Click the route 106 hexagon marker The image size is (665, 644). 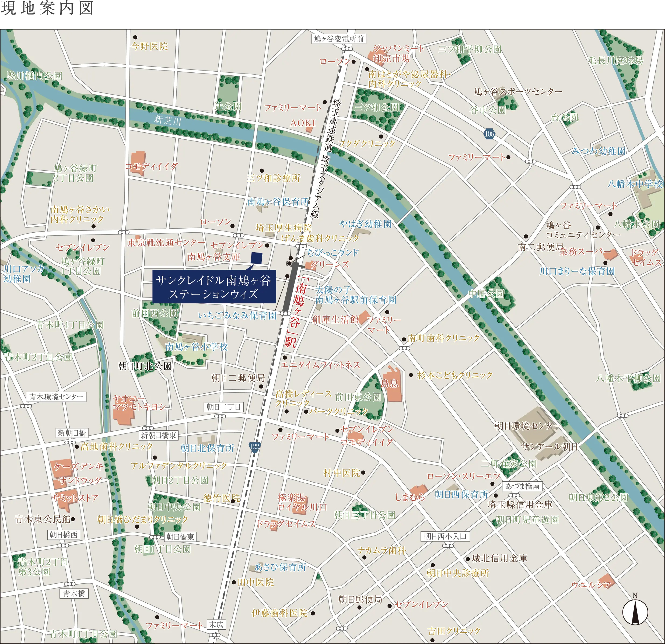tap(489, 134)
